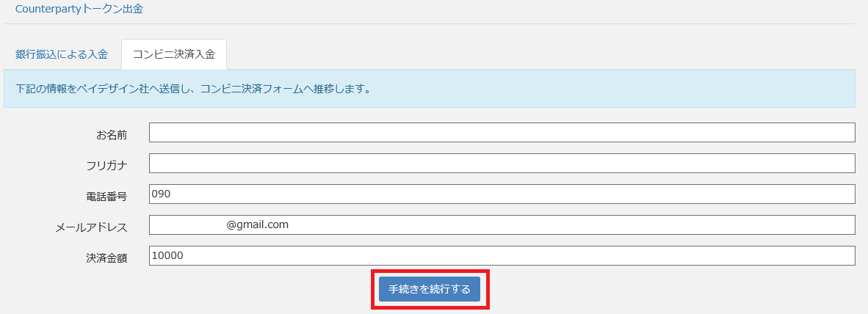
Task: Click the お名前 field label
Action: (112, 134)
